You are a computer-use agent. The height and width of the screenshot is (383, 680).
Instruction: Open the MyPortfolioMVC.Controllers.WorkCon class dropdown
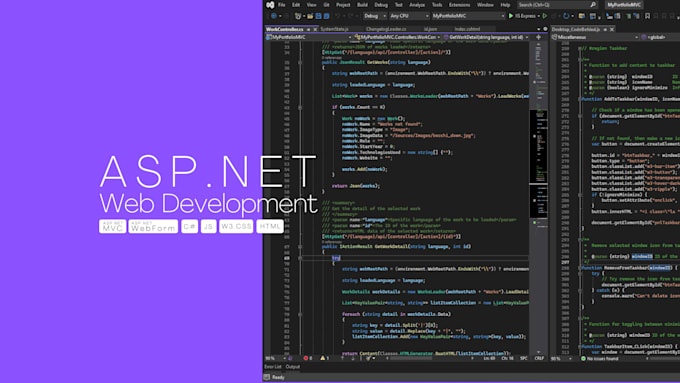[x=398, y=37]
